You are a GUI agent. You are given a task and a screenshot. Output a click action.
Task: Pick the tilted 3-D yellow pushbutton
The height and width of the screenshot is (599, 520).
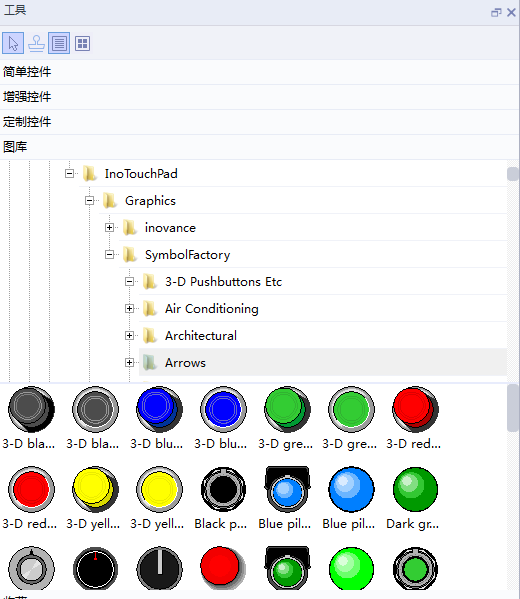tap(95, 489)
